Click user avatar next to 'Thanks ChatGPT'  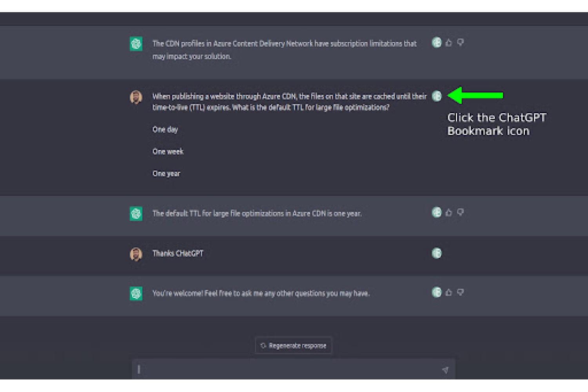[x=136, y=254]
